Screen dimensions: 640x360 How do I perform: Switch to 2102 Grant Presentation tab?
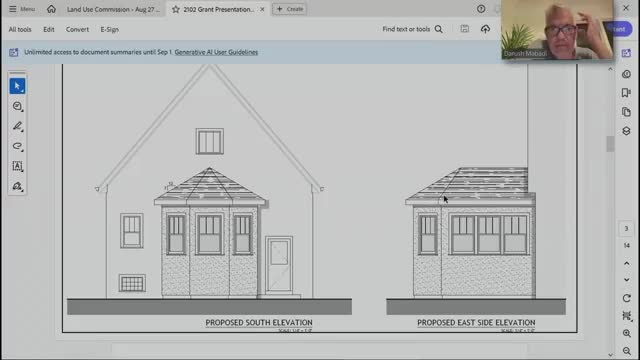tap(218, 9)
